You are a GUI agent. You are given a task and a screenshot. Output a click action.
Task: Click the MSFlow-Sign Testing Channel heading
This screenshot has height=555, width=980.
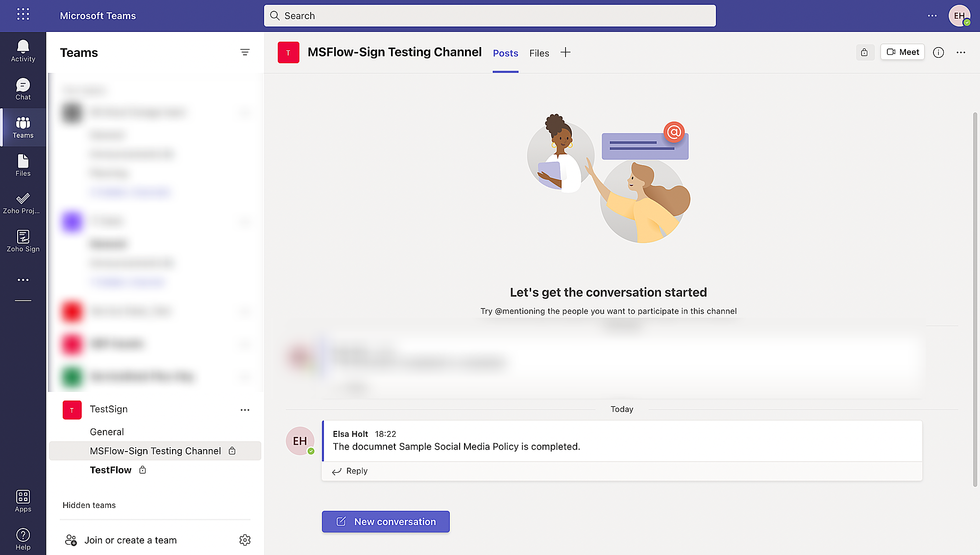coord(394,52)
